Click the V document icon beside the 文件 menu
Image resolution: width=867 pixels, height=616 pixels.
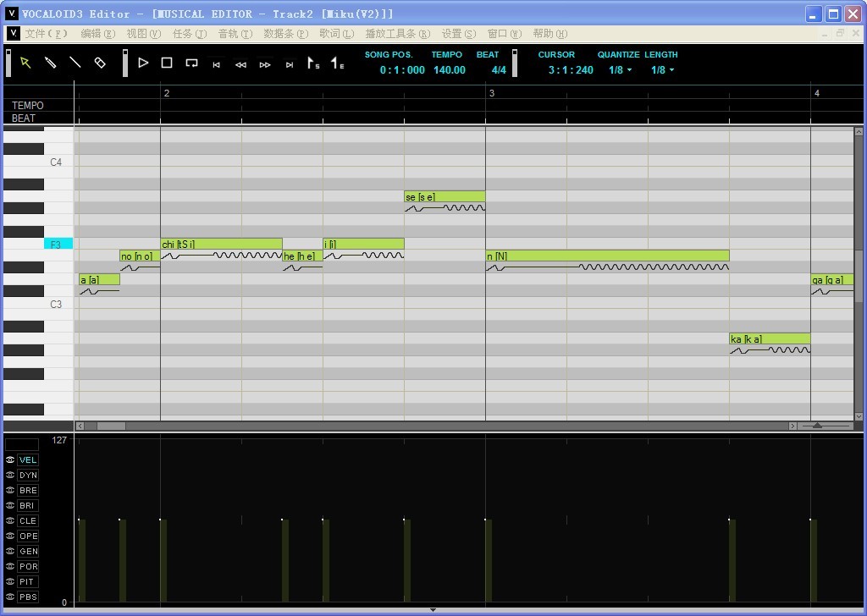14,33
